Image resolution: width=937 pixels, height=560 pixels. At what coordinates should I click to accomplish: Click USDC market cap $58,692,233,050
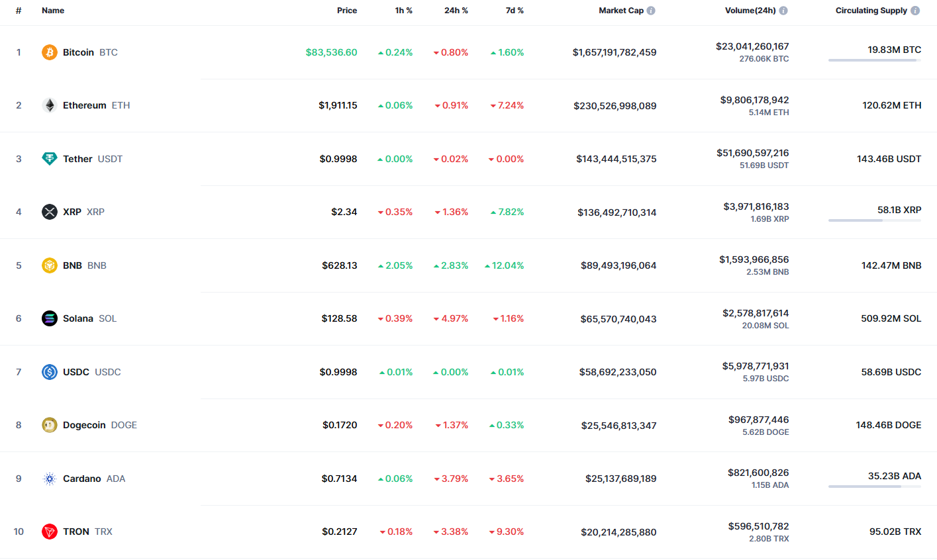[x=618, y=372]
